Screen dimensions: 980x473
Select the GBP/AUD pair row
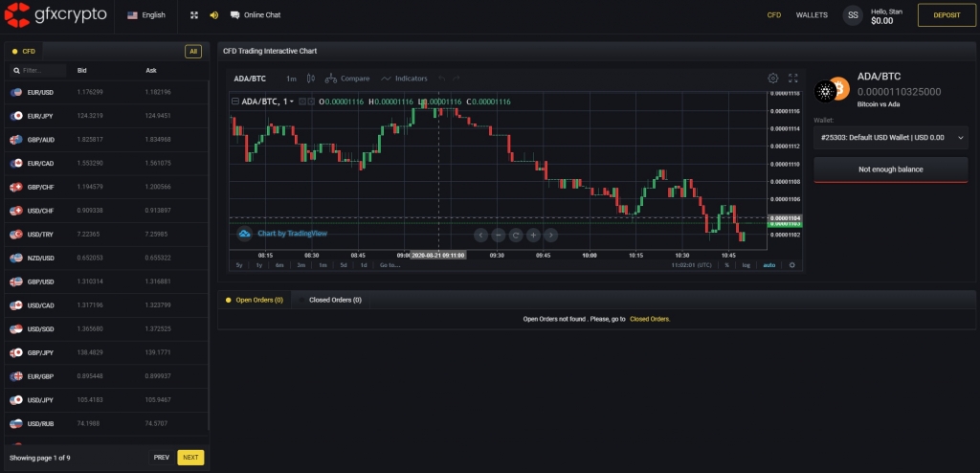pos(106,140)
